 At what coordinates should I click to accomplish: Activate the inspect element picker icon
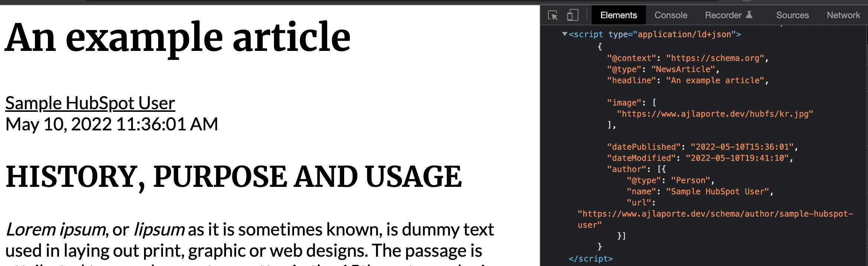click(553, 15)
